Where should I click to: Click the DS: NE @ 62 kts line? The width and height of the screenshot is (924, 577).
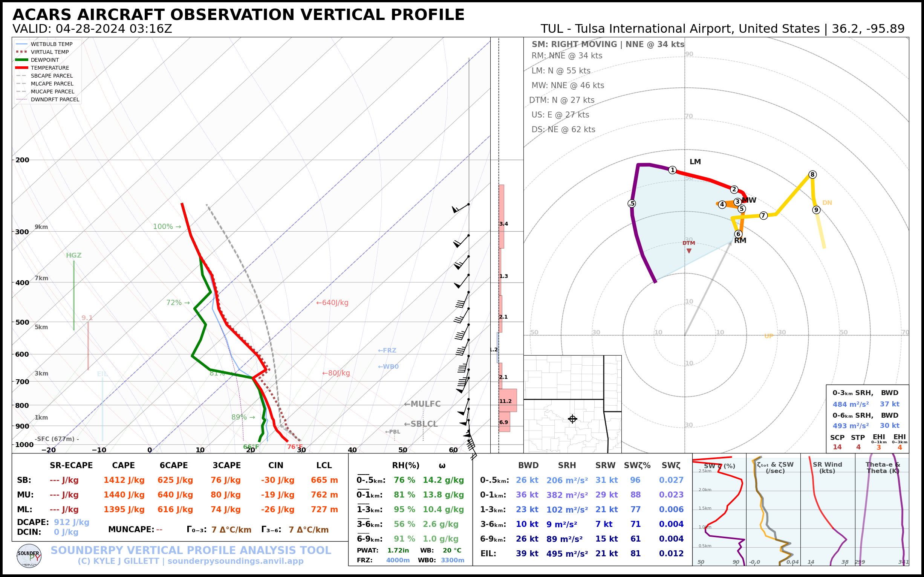point(563,129)
